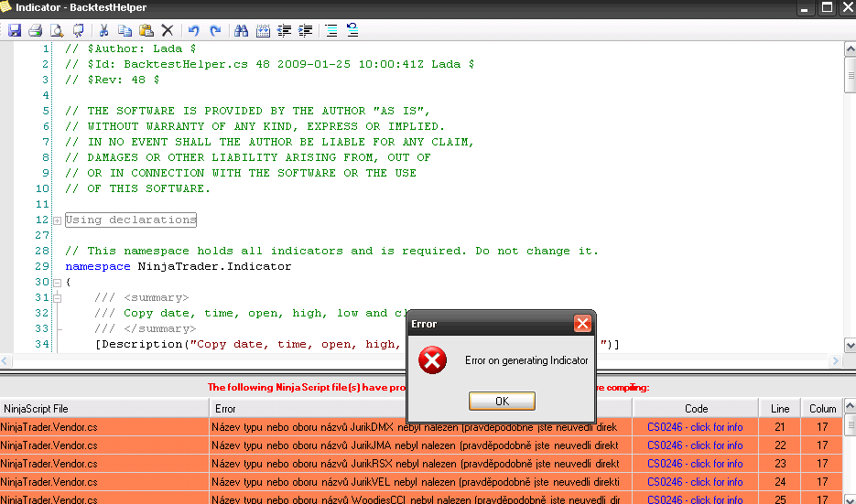Image resolution: width=856 pixels, height=504 pixels.
Task: Select the JurikDMX error message cell
Action: (420, 427)
